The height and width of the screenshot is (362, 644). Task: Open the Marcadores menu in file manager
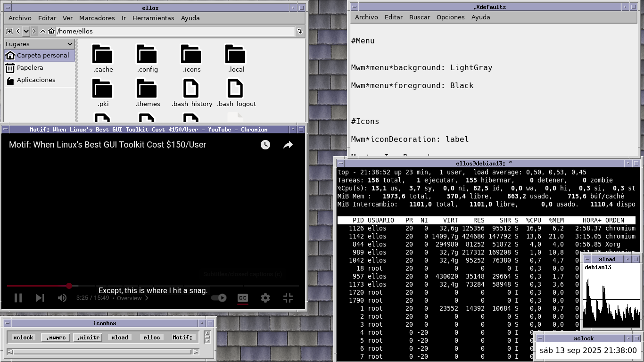pyautogui.click(x=97, y=18)
